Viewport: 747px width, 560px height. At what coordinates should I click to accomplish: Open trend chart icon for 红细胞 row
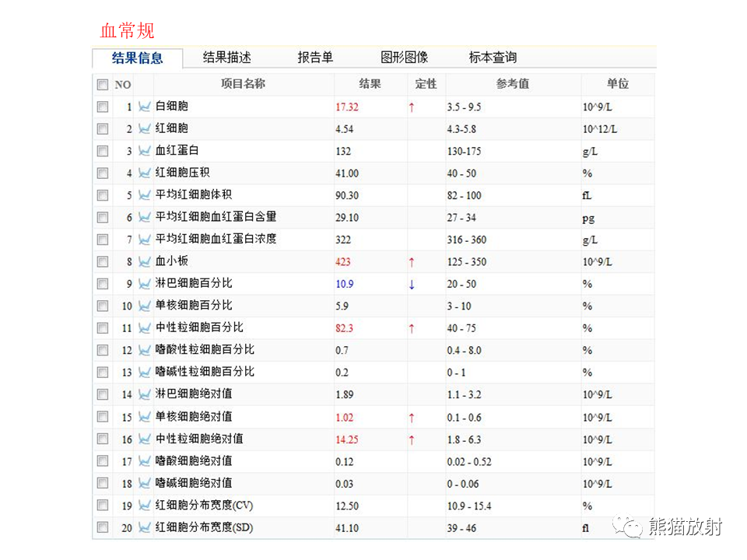pyautogui.click(x=145, y=128)
